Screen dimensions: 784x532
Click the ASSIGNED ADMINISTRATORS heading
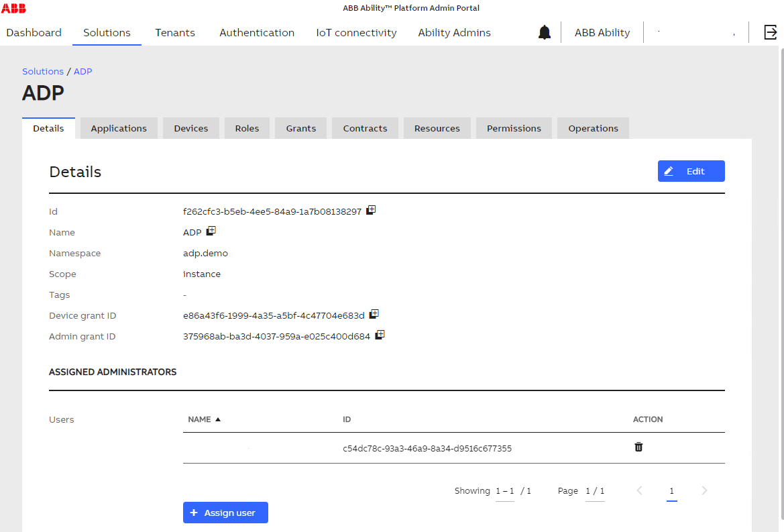113,372
